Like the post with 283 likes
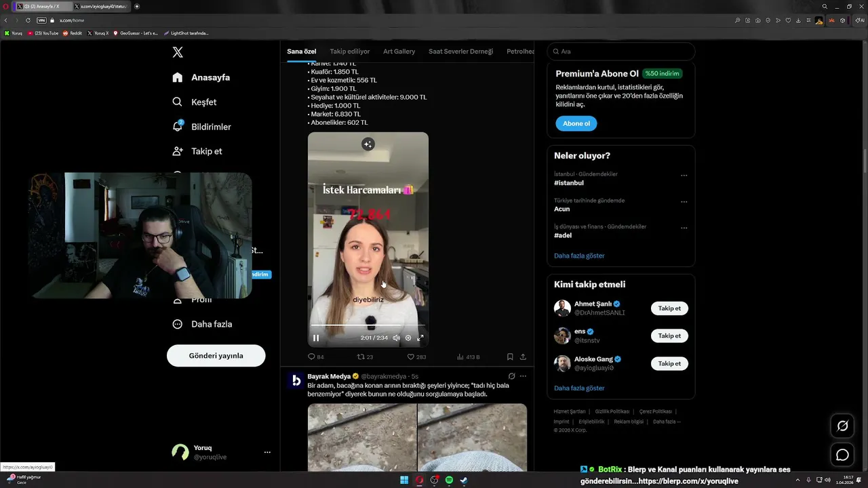This screenshot has width=868, height=488. [416, 357]
